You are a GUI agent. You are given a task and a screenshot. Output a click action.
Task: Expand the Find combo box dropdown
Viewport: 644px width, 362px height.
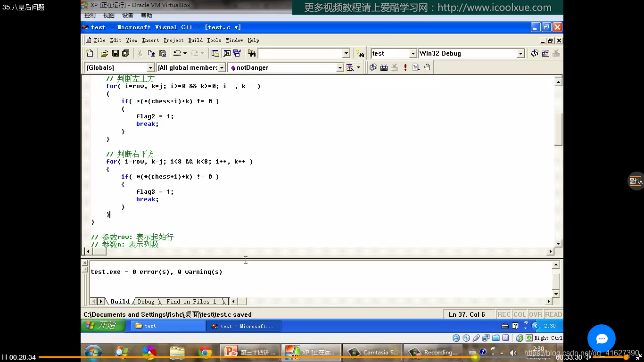click(x=346, y=53)
